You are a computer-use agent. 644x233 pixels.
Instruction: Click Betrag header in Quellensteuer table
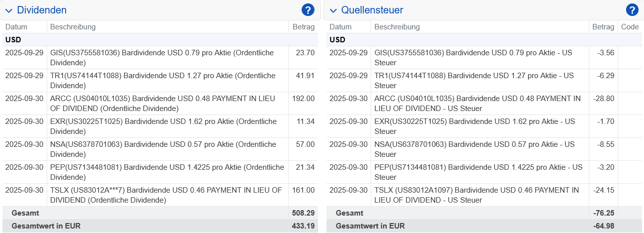coord(603,27)
